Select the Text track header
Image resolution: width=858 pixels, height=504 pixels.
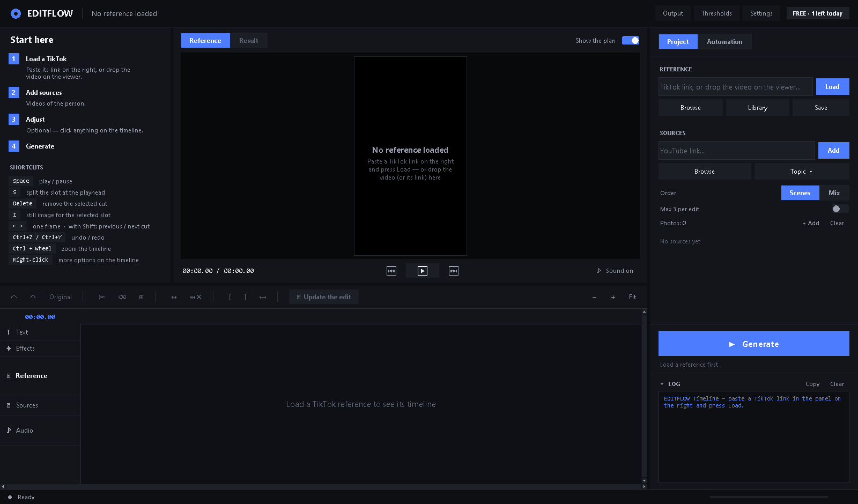(x=40, y=332)
